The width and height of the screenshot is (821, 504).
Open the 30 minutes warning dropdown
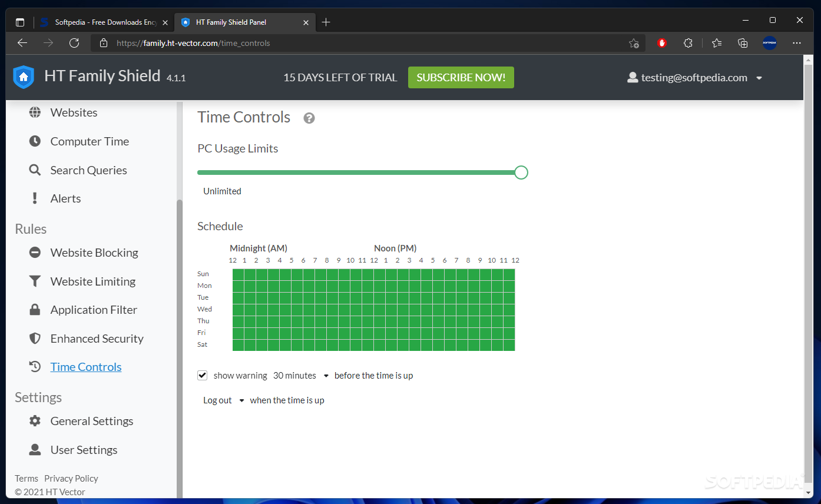point(300,376)
